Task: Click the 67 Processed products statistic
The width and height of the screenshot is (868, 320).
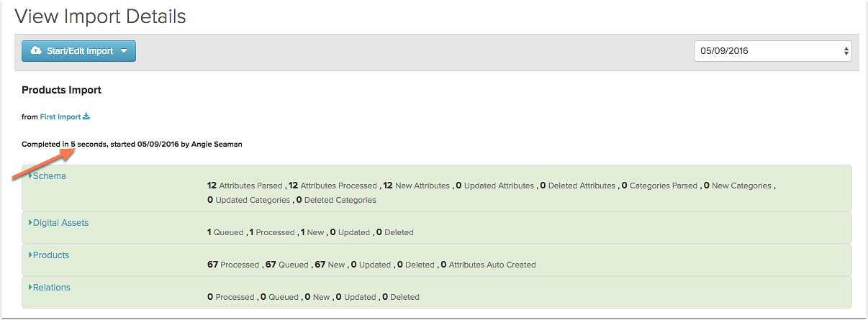Action: (232, 265)
